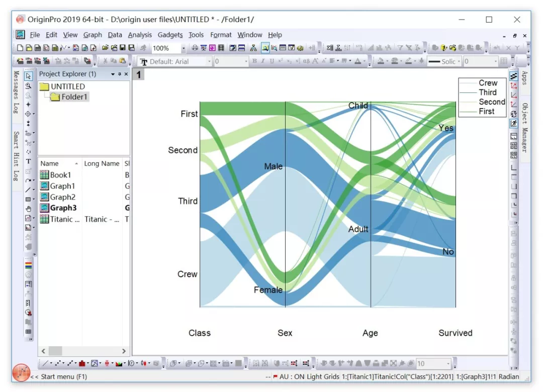Open the Smart Hint Log side tab

pyautogui.click(x=16, y=156)
